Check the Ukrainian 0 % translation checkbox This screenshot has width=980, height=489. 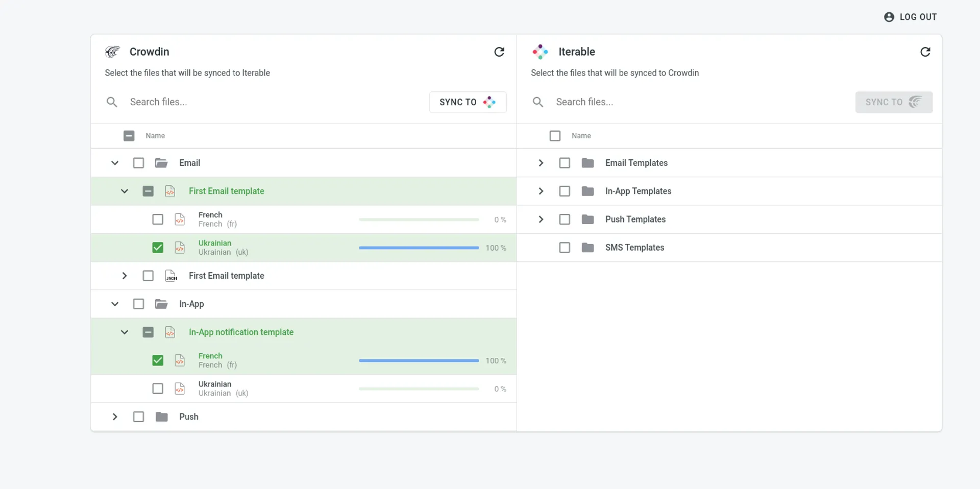pos(158,388)
